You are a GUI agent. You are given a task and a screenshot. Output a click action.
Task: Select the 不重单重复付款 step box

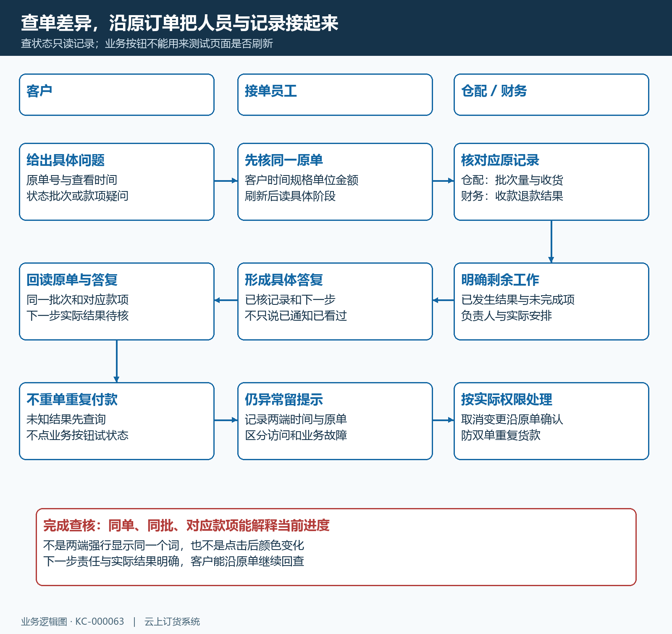click(x=117, y=421)
